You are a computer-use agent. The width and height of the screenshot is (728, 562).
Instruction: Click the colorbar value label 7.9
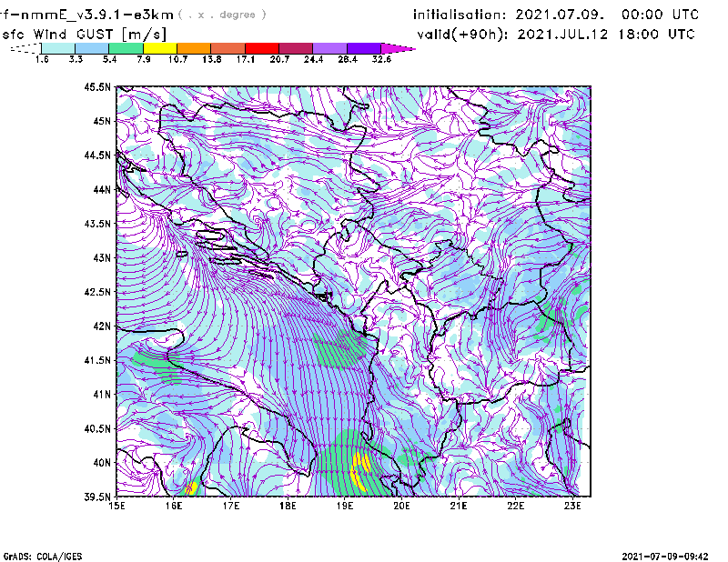coord(144,59)
